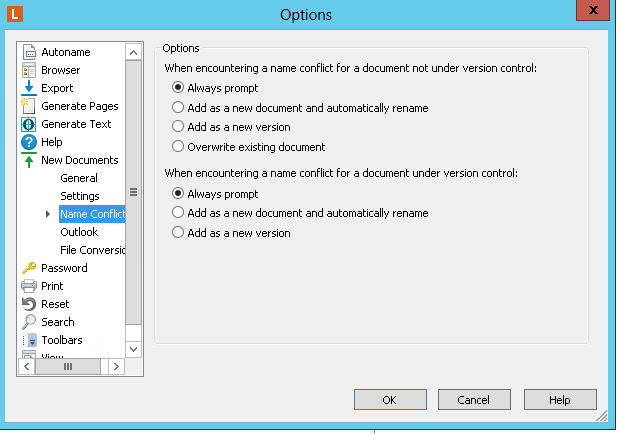Screen dimensions: 618x434
Task: Click the Autoname page icon
Action: 29,52
